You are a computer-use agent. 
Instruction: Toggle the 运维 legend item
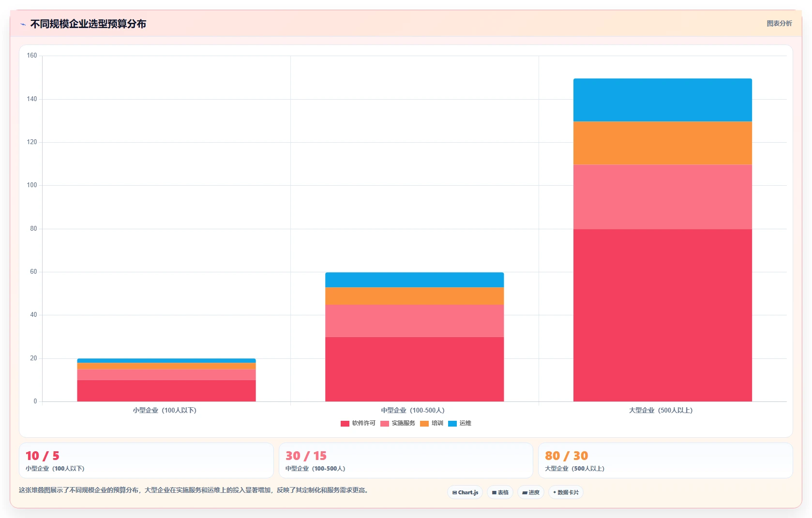coord(460,423)
